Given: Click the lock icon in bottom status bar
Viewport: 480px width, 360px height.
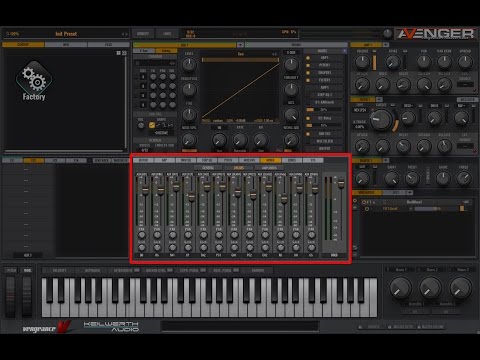Looking at the screenshot, I should [x=360, y=327].
